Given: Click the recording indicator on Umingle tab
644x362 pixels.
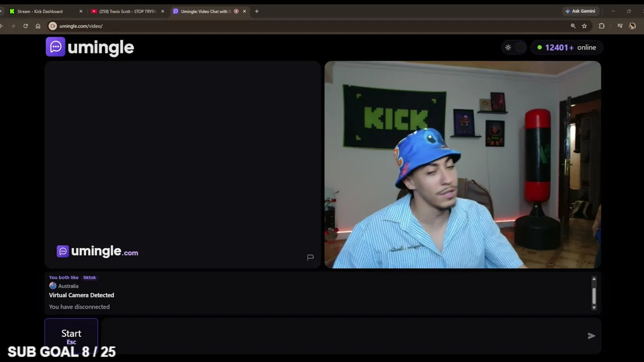Looking at the screenshot, I should pyautogui.click(x=236, y=11).
